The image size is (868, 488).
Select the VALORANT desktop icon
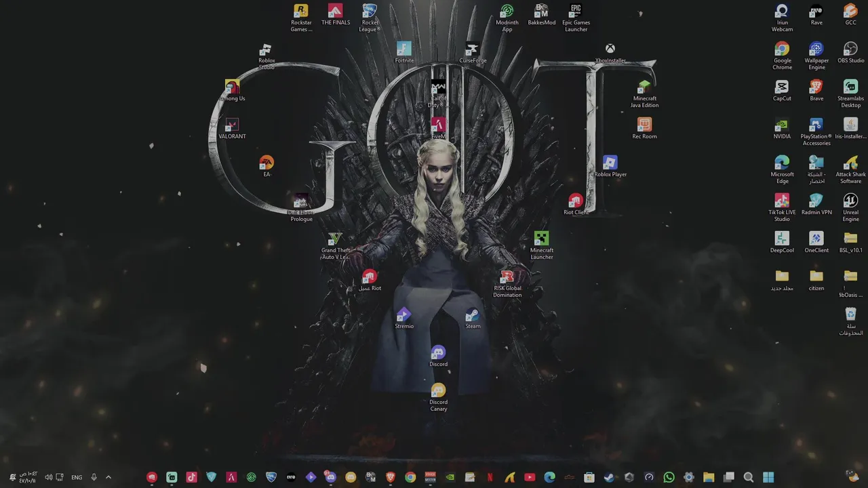point(232,129)
